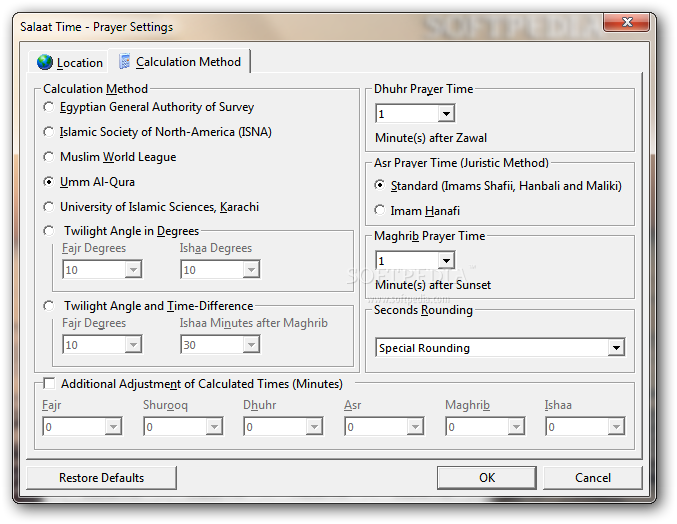The image size is (677, 524).
Task: Click the 'Ishaa Minutes after Maghrib' label
Action: [253, 323]
